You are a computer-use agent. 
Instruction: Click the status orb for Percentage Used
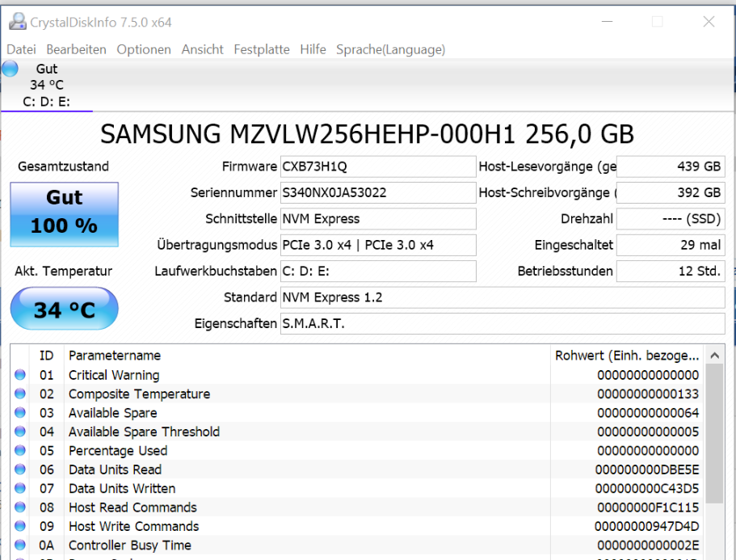(19, 450)
